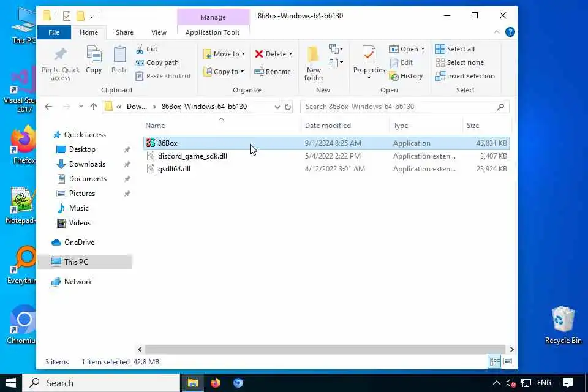Select OneDrive in navigation pane
This screenshot has width=588, height=392.
click(79, 243)
